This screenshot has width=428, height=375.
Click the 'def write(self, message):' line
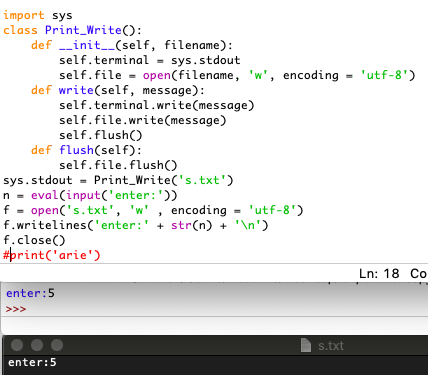tap(118, 90)
